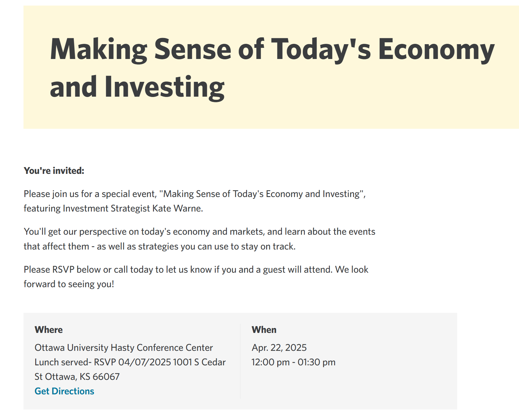The image size is (519, 420).
Task: Click the "Where" section heading
Action: (x=49, y=330)
